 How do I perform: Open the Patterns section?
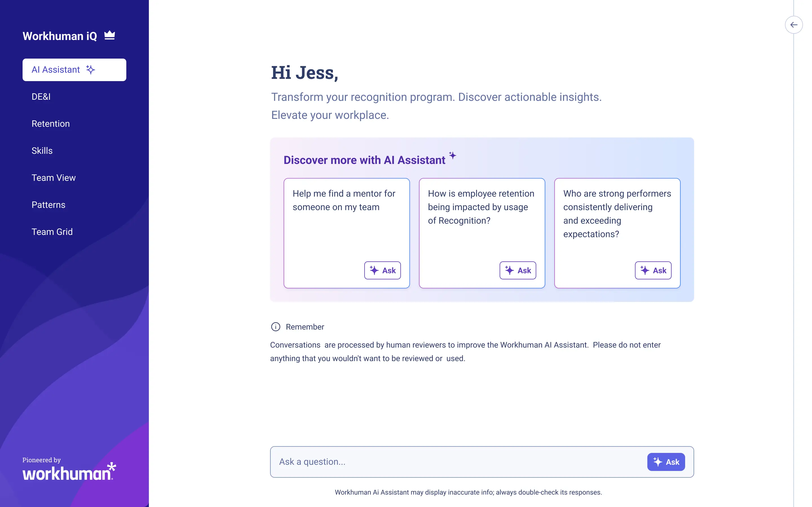point(48,204)
